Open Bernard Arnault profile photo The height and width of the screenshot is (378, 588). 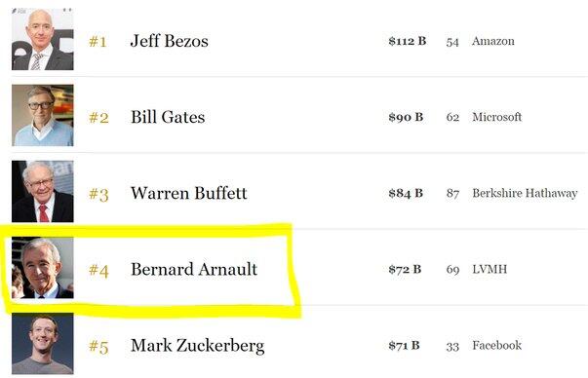(x=43, y=268)
